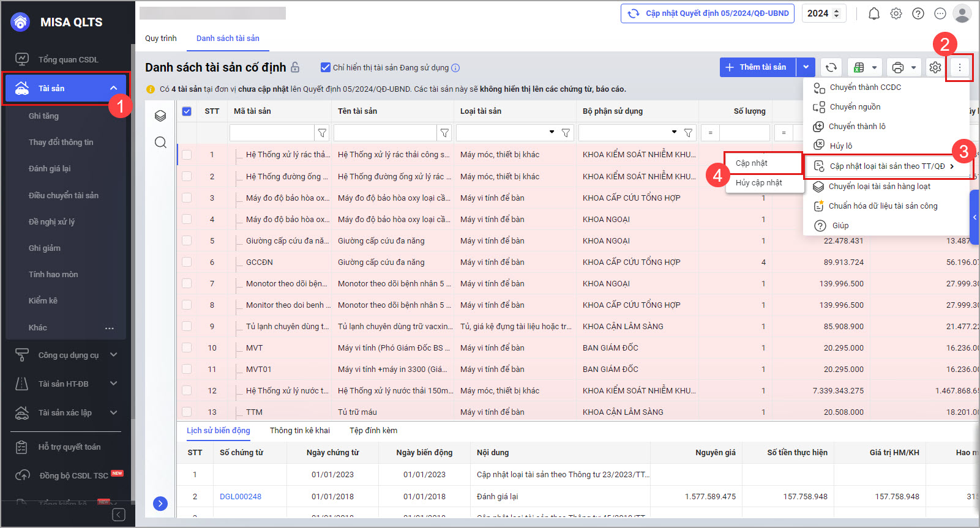This screenshot has width=980, height=528.
Task: Open the settings gear in top header
Action: 896,13
